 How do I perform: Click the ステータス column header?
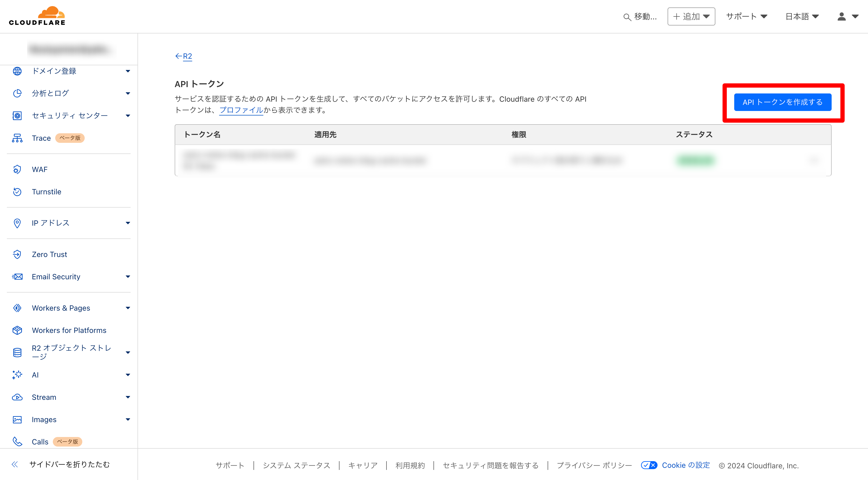tap(694, 135)
